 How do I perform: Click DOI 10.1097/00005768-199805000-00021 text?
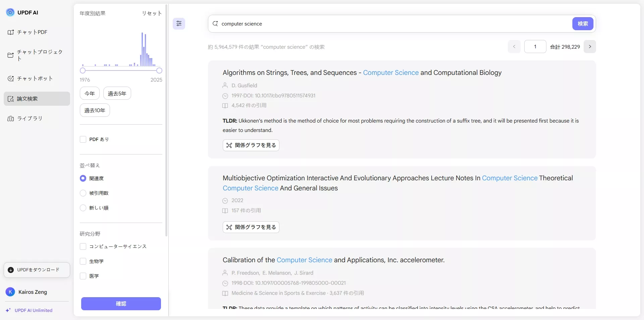300,283
